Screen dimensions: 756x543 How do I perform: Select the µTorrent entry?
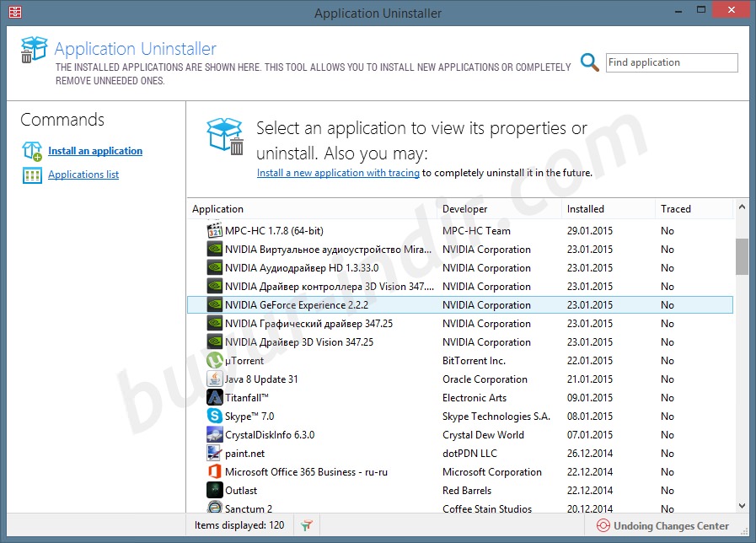tap(460, 360)
